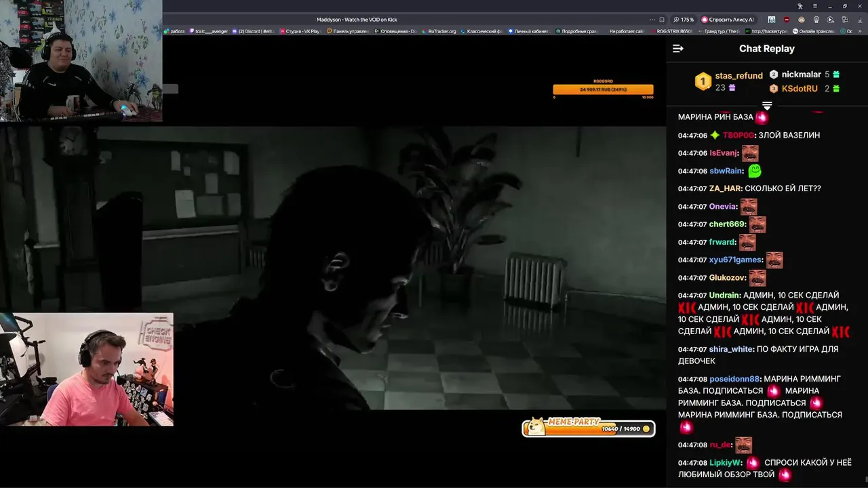Click the Doge icon on Meme Party bar
Viewport: 868px width, 488px height.
click(x=537, y=426)
